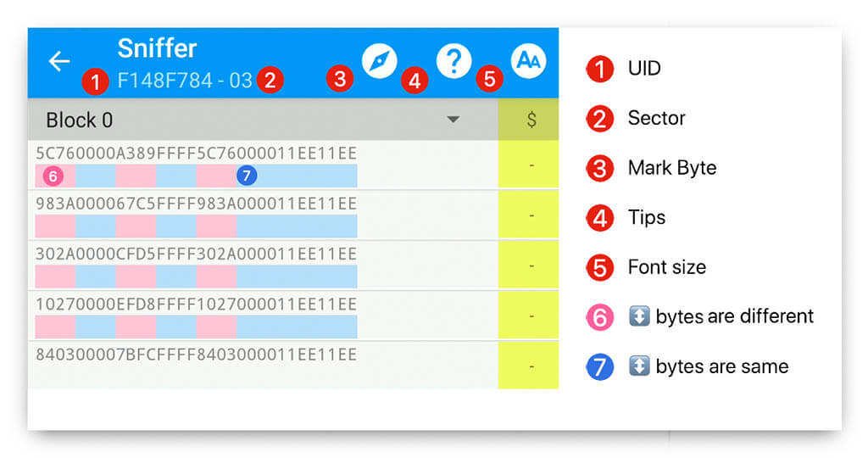Screen dimensions: 868x458
Task: Click pink badge 6 in the first data row
Action: (x=53, y=176)
